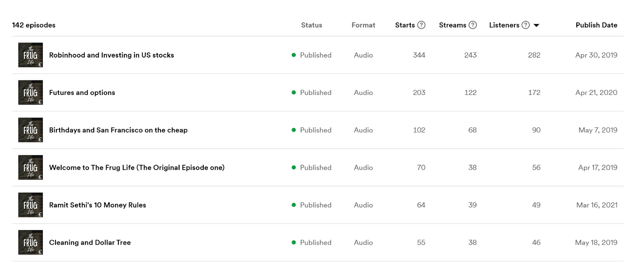Open Ramit Sethi's 10 Money Rules episode
The image size is (644, 266).
coord(97,205)
